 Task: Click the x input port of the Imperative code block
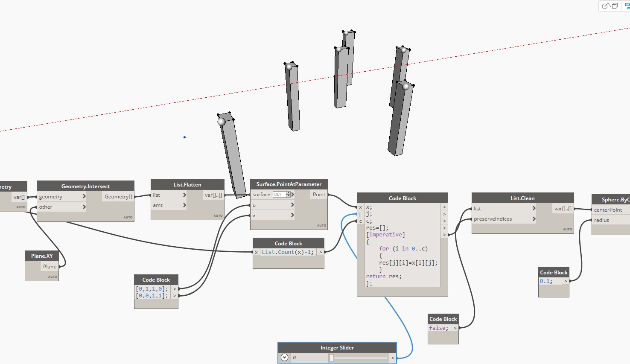click(361, 207)
